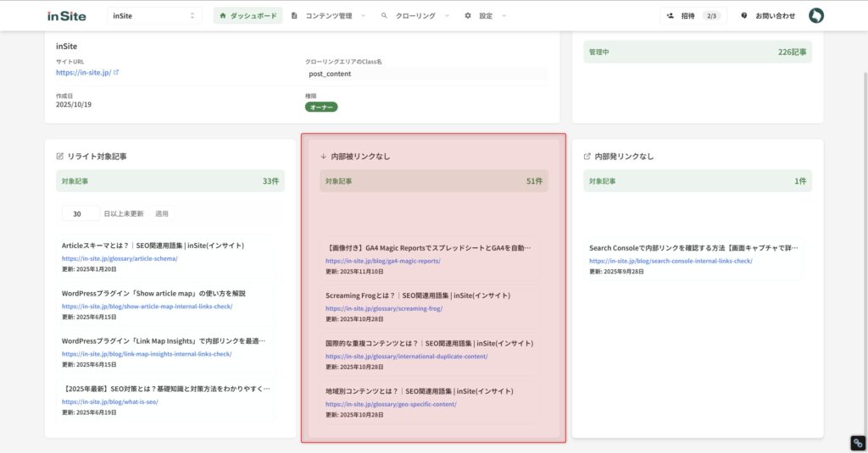Click the document icon beside コンテンツ管理

(294, 15)
